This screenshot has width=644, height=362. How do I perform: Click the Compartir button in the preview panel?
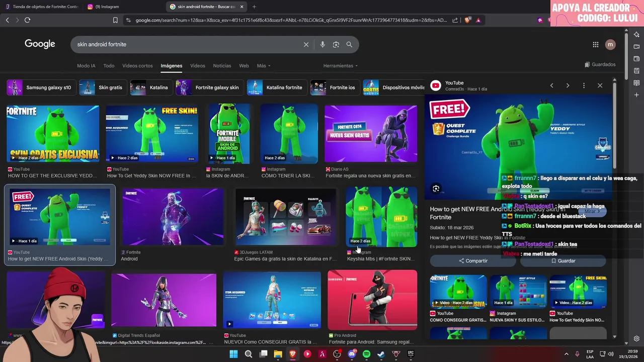coord(473,261)
